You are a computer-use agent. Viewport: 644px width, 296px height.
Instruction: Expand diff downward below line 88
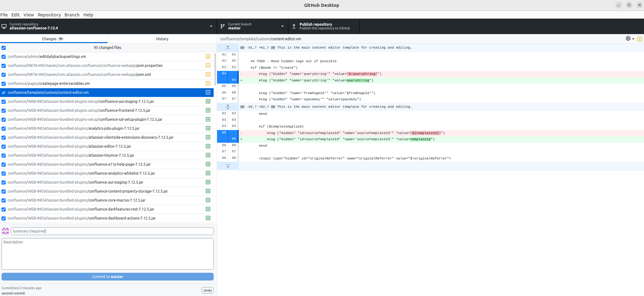228,166
